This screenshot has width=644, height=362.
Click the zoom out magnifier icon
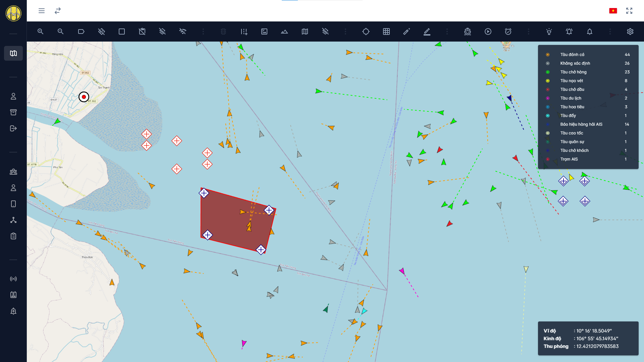tap(61, 32)
